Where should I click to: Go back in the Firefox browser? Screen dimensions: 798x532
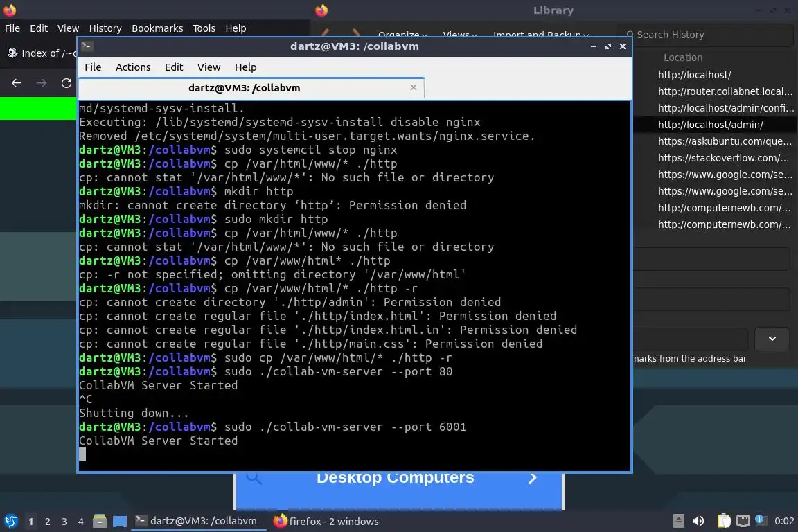(17, 83)
